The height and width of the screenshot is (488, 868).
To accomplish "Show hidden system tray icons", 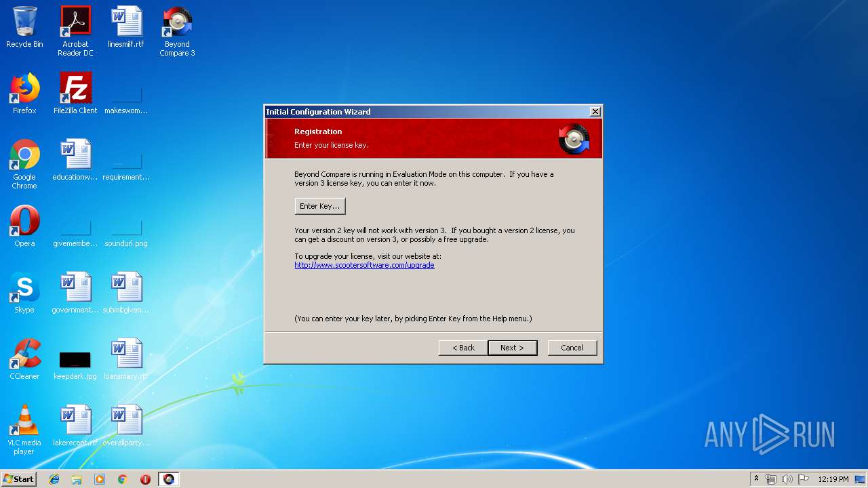I will tap(756, 479).
